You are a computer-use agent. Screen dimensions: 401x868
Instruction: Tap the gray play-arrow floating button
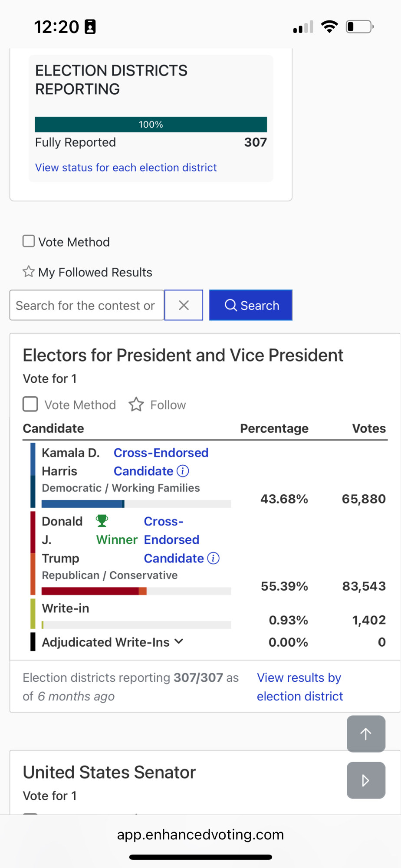[366, 780]
